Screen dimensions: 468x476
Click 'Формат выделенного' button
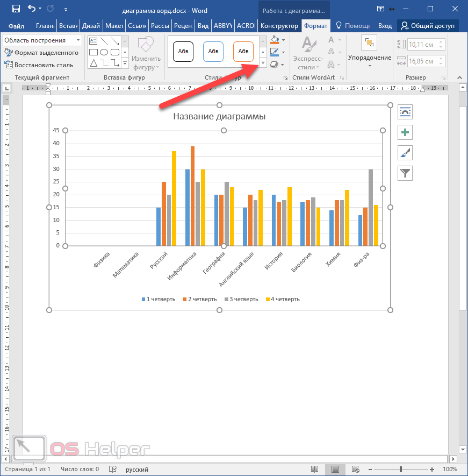42,53
